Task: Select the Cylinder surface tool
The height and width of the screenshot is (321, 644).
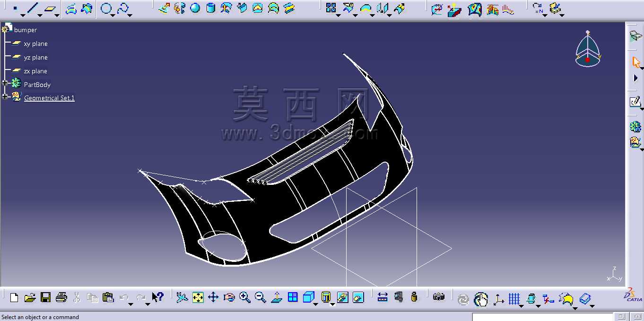Action: [211, 8]
